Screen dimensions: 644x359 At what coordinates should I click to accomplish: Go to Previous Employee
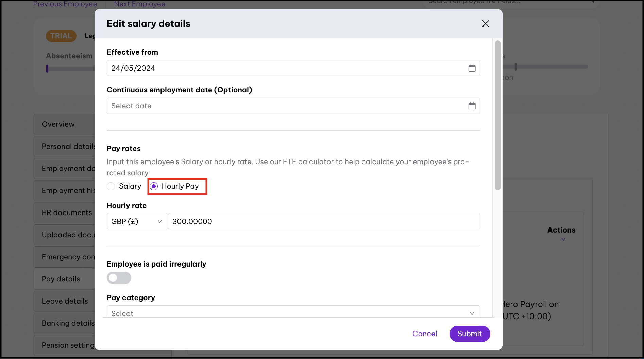click(x=65, y=4)
